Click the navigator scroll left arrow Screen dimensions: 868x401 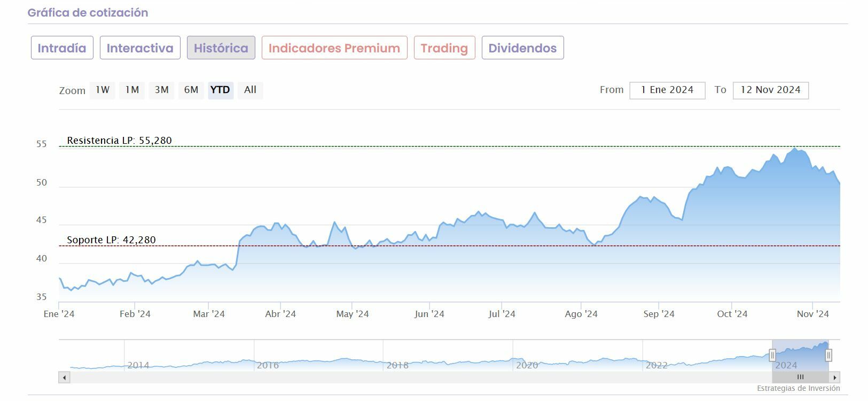(x=64, y=377)
